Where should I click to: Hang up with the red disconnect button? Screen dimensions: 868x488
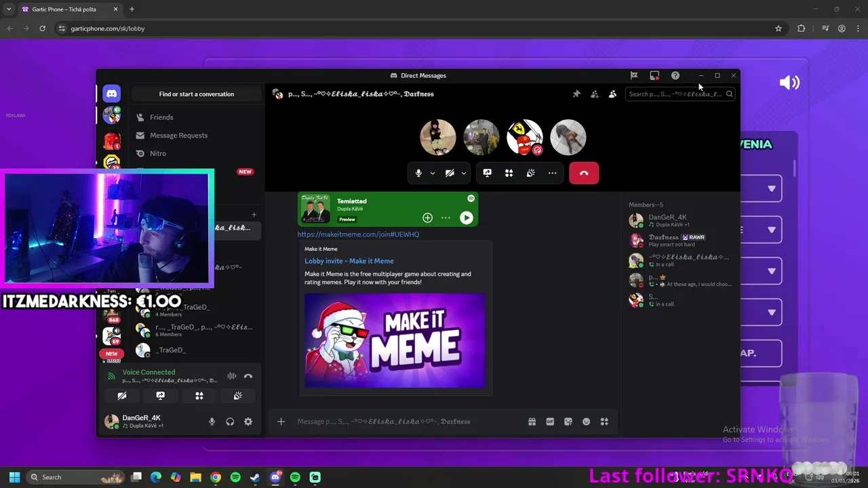584,173
